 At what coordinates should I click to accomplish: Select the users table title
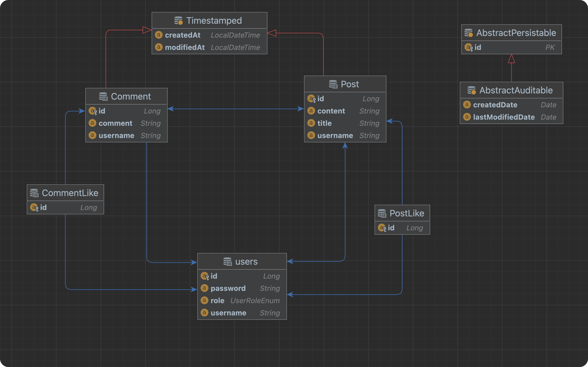(246, 262)
